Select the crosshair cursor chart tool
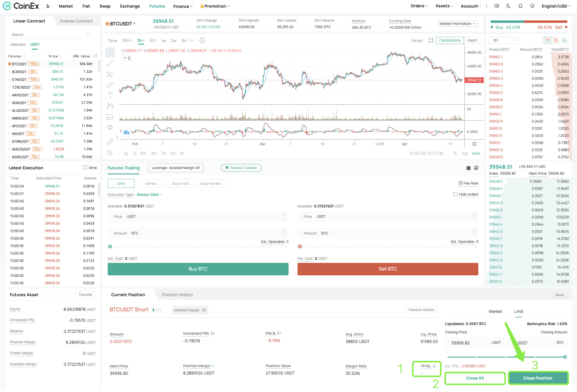 click(x=110, y=52)
